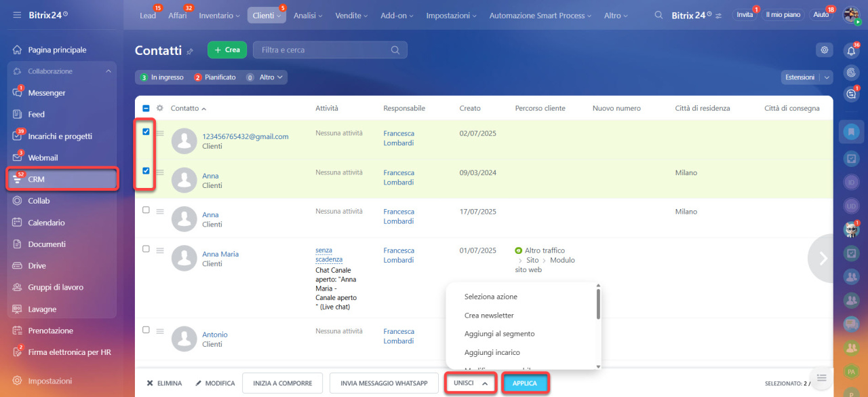Open row menu for Antonio contact
Image resolution: width=868 pixels, height=397 pixels.
[161, 331]
